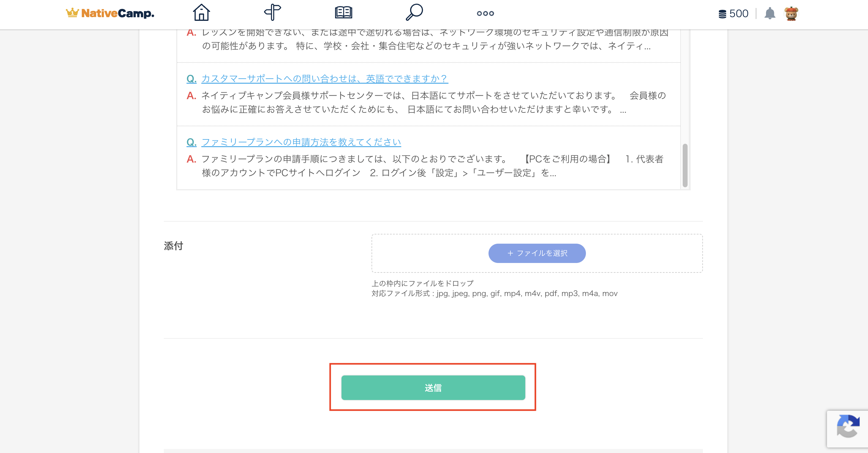This screenshot has height=453, width=868.
Task: Click the magnifying glass search icon
Action: 414,13
